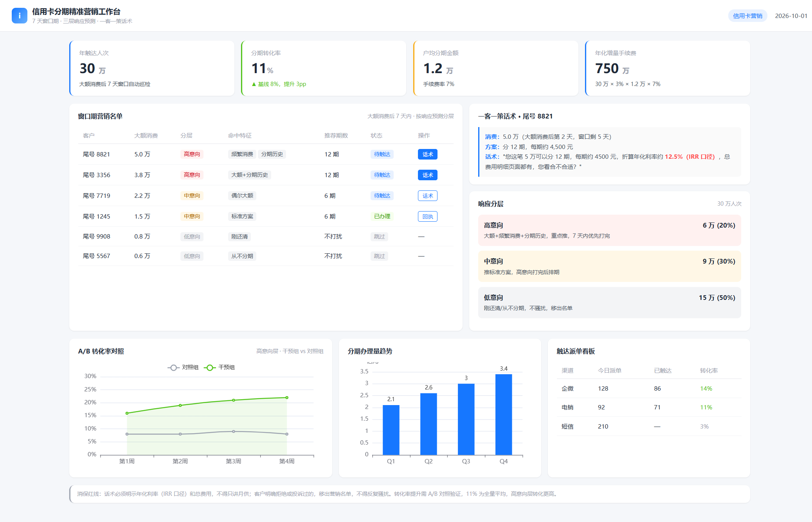Click the date 2026-10-01
The width and height of the screenshot is (812, 522).
click(791, 16)
